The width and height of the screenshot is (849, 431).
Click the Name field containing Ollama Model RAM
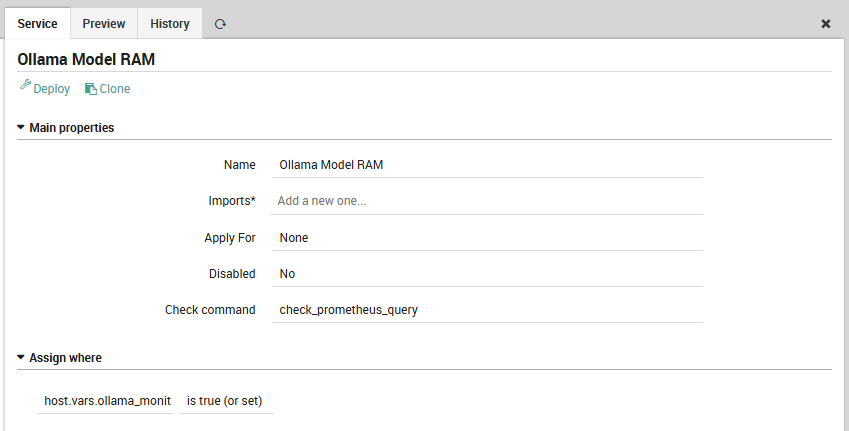[487, 165]
